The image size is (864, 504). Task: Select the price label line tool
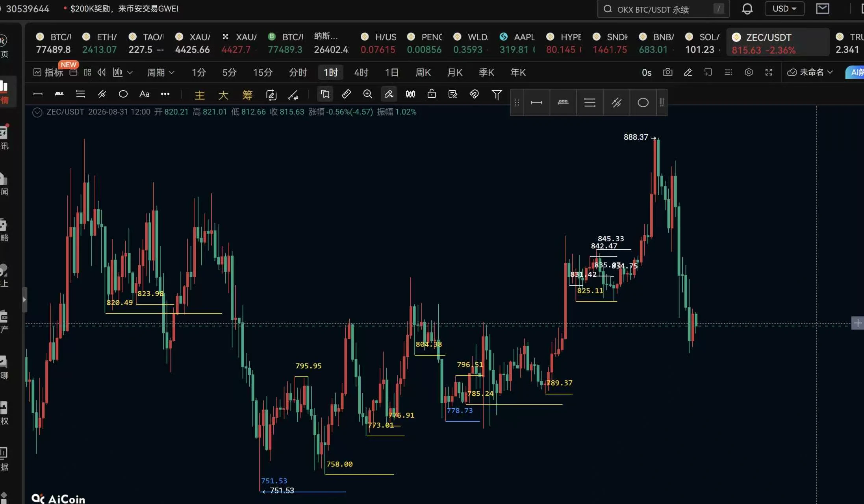pyautogui.click(x=59, y=94)
